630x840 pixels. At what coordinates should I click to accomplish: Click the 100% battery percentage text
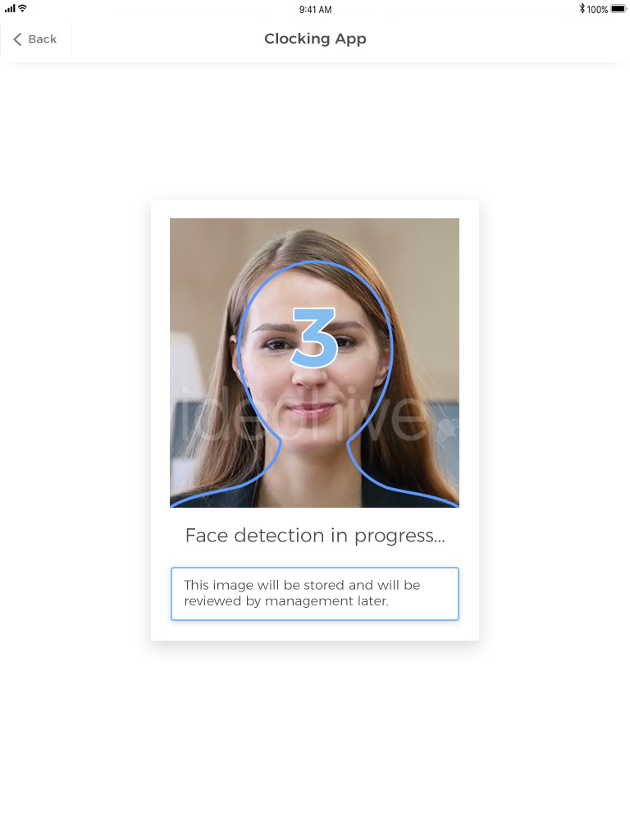(597, 10)
